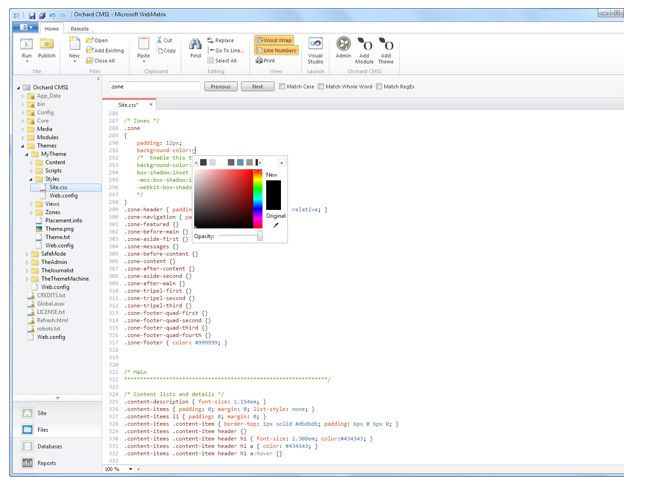This screenshot has height=486, width=646.
Task: Enable the Match Case checkbox
Action: click(x=282, y=86)
